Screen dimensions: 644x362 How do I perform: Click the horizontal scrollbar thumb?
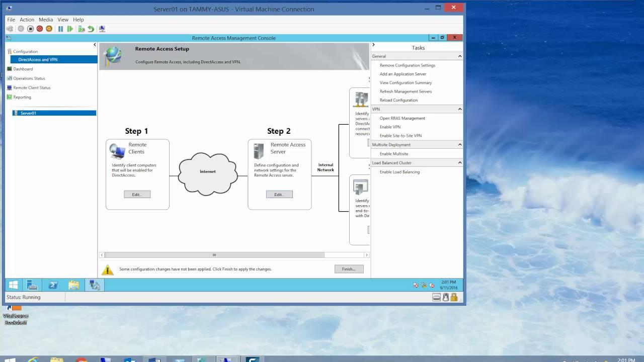pos(214,255)
